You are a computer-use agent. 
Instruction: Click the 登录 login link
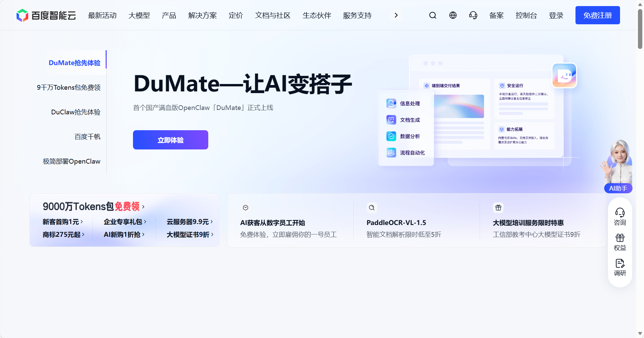tap(556, 16)
